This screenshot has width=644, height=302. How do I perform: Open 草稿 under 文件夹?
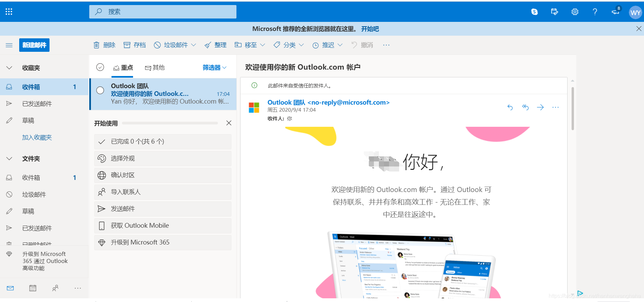(x=44, y=211)
